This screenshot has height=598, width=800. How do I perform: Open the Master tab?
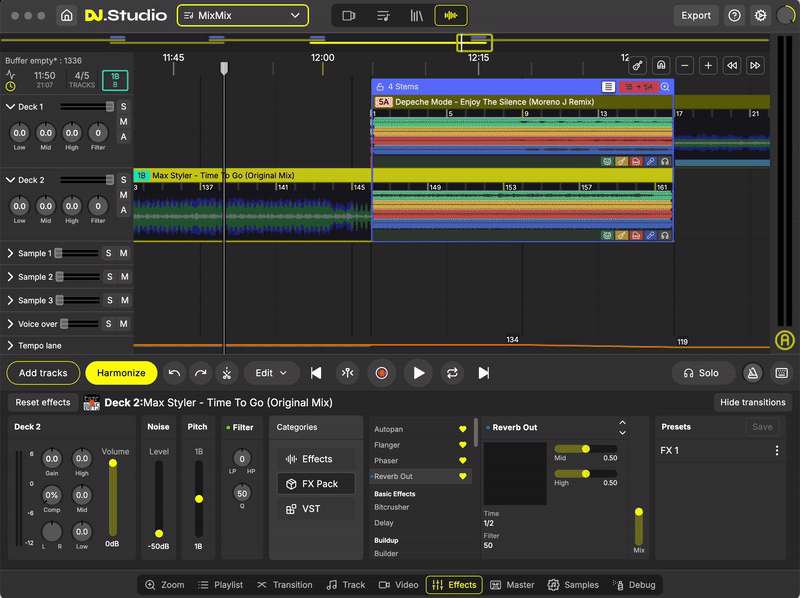[x=512, y=585]
